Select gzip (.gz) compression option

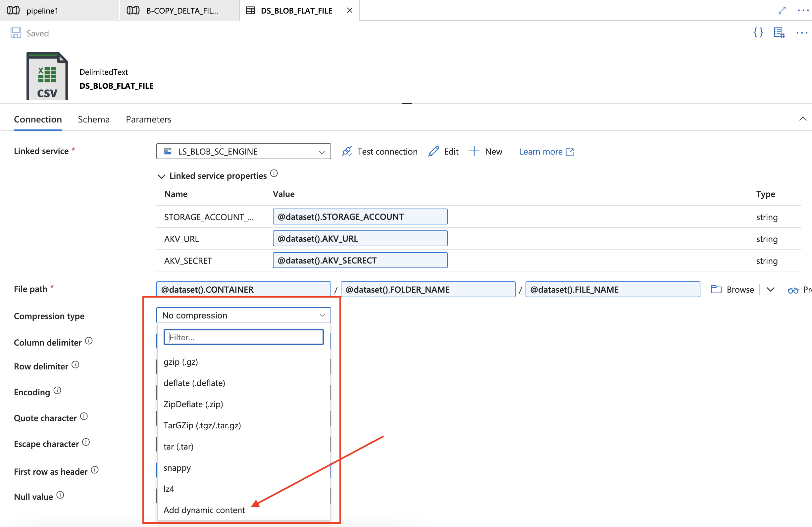181,361
